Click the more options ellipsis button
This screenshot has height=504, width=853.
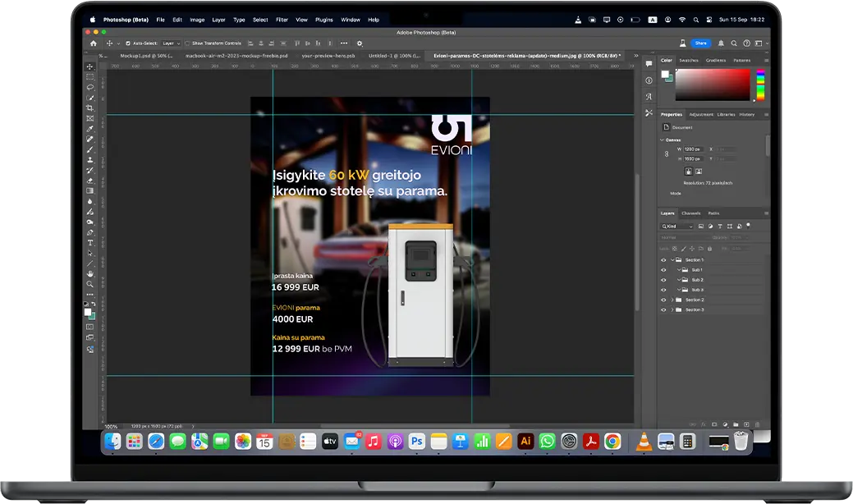[344, 43]
